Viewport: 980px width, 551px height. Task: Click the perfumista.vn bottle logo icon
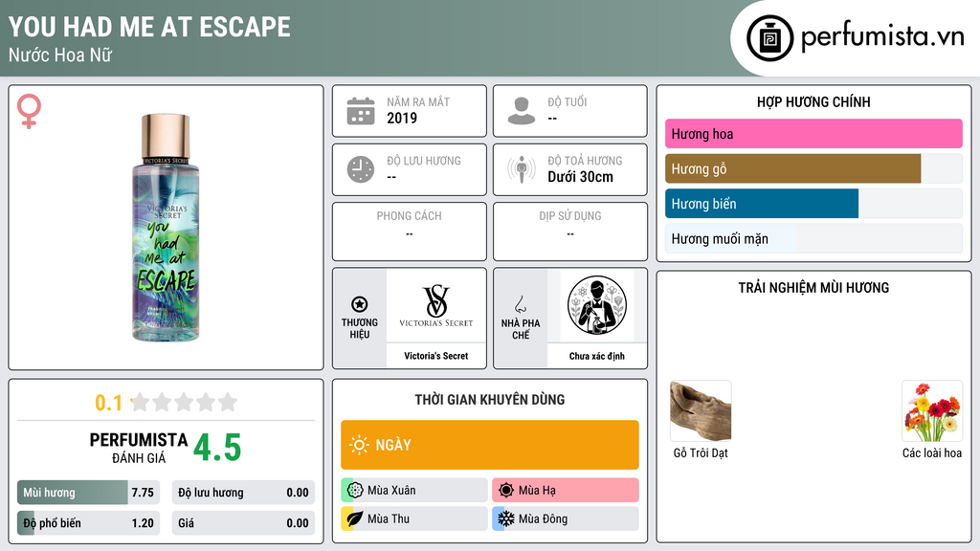click(x=770, y=38)
